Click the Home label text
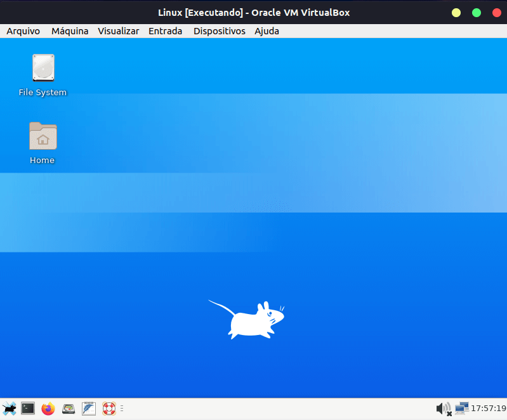Image resolution: width=507 pixels, height=420 pixels. click(x=42, y=161)
